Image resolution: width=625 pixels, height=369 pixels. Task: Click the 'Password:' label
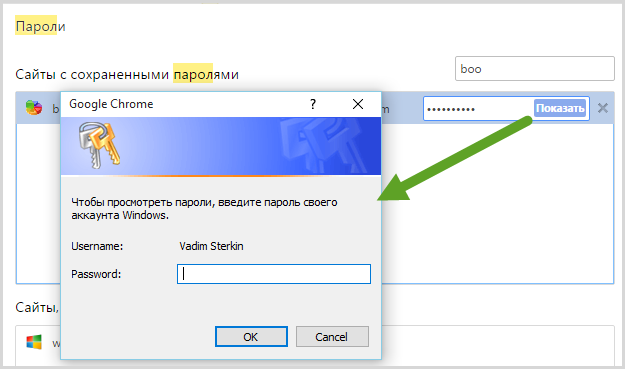(96, 274)
